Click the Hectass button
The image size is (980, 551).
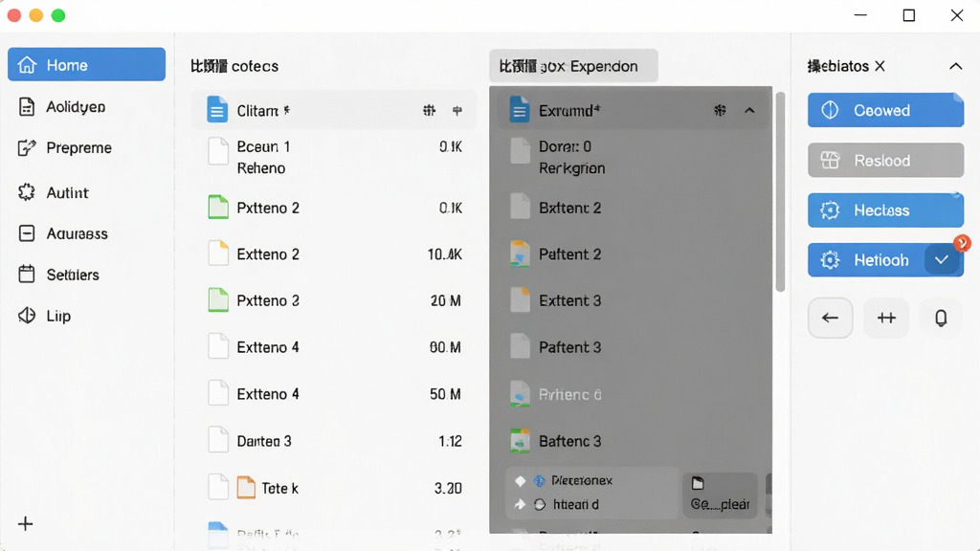885,210
